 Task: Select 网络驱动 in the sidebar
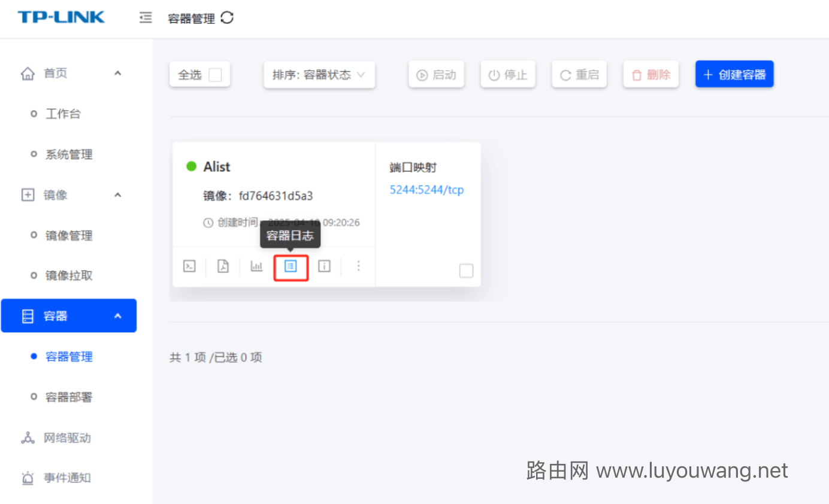click(67, 438)
